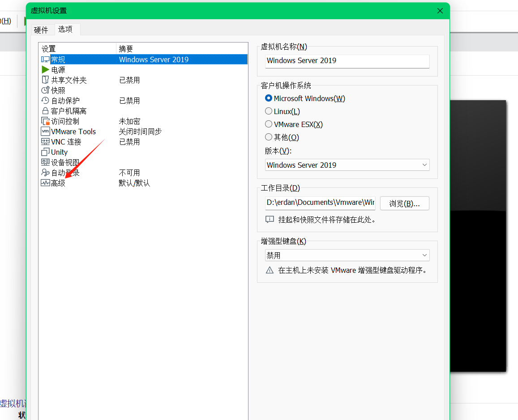This screenshot has width=518, height=420.
Task: Click the 虚拟机名称 text field
Action: 347,61
